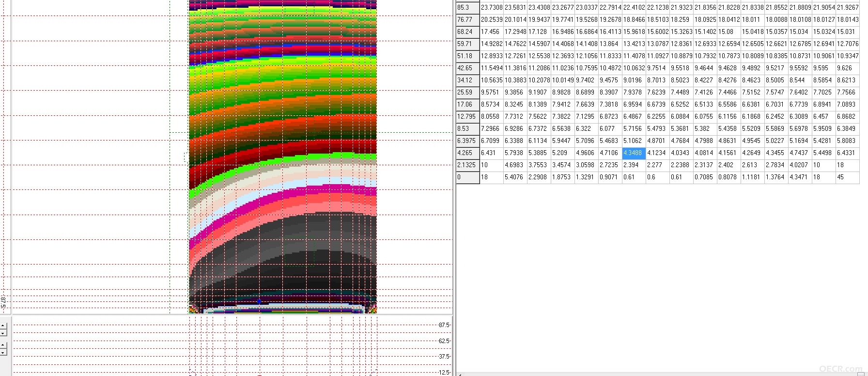
Task: Click the cell with value 6.077
Action: (x=610, y=129)
